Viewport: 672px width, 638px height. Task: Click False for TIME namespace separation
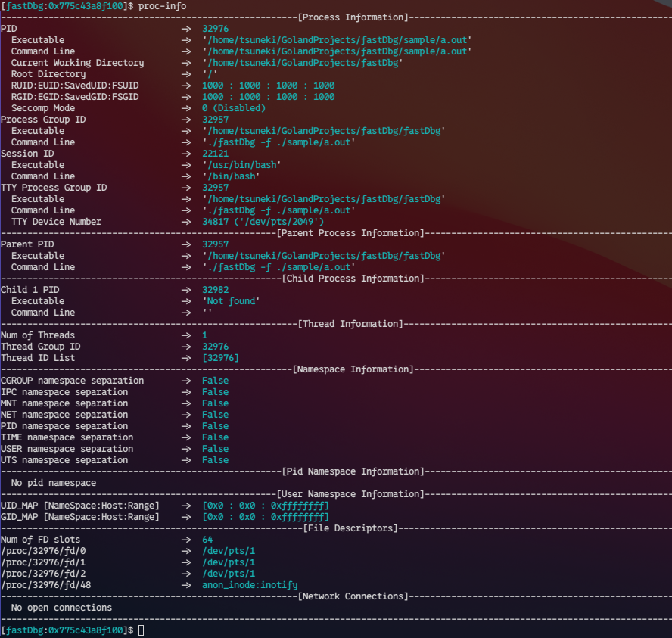(x=215, y=437)
